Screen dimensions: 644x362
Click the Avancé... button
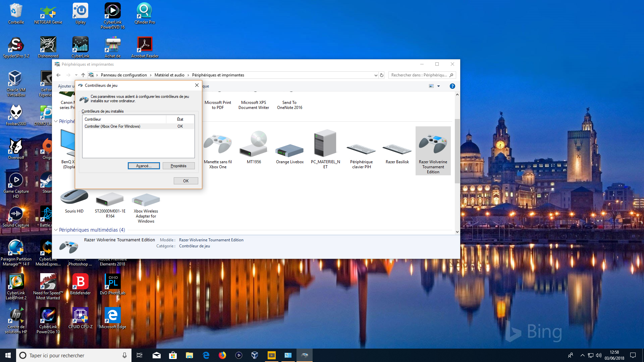click(144, 166)
